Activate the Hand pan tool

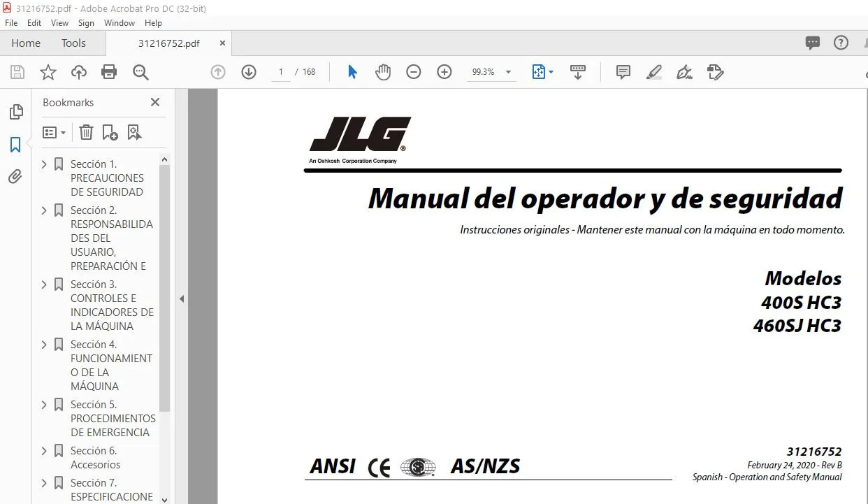[383, 72]
